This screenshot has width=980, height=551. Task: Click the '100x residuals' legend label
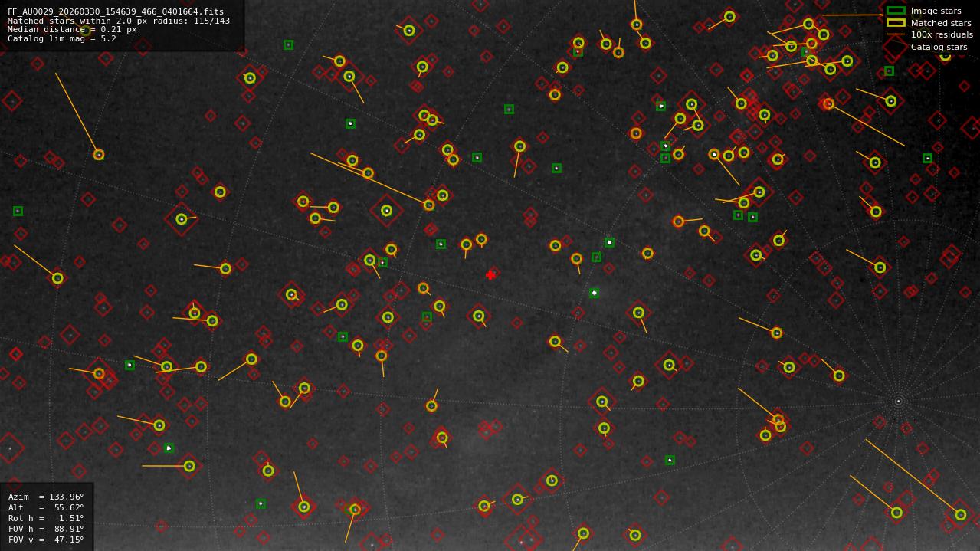(942, 35)
